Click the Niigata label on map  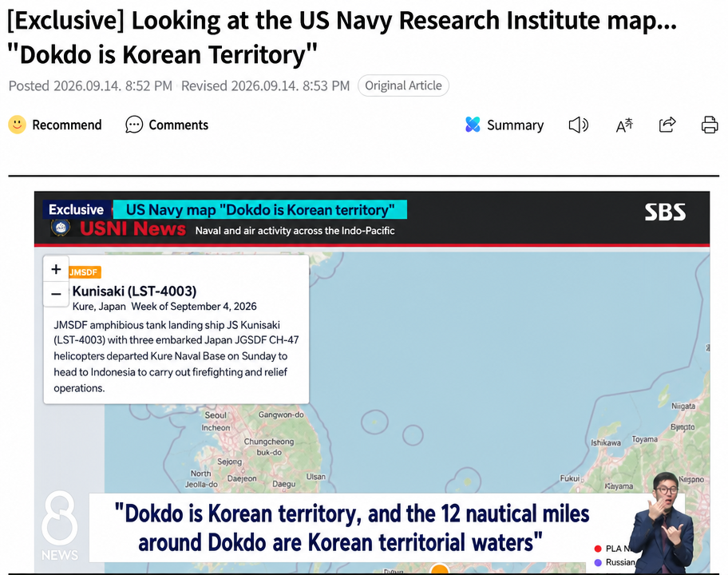click(x=683, y=406)
